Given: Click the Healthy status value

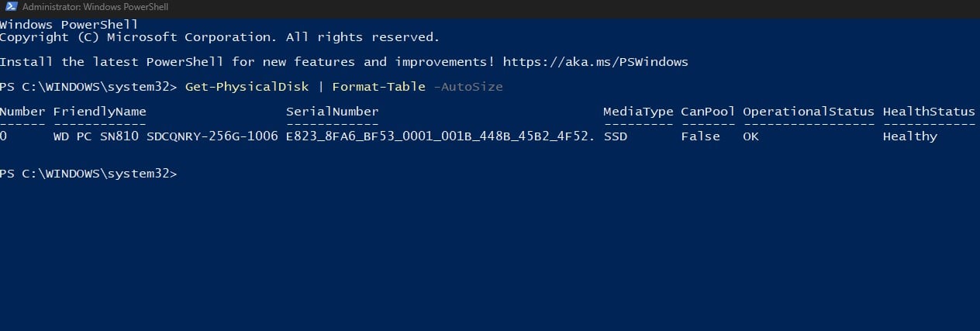Looking at the screenshot, I should [x=909, y=136].
